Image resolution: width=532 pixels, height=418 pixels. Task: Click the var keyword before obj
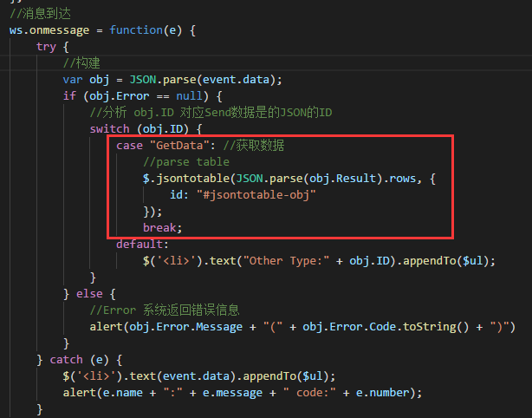tap(72, 79)
